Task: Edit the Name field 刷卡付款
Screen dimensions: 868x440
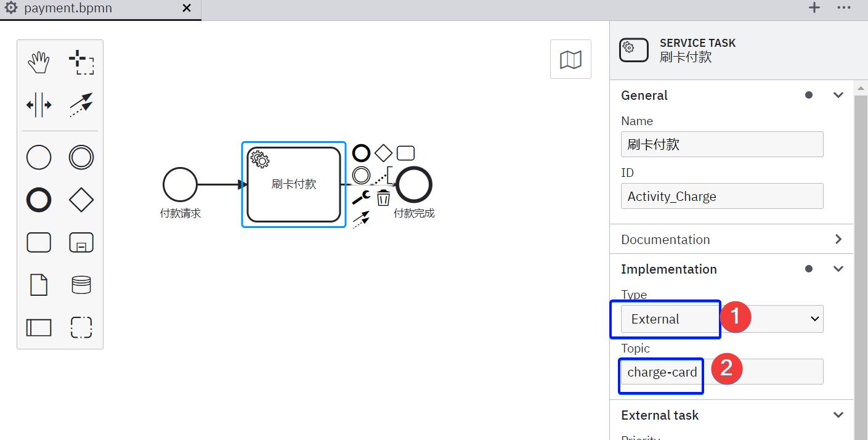Action: click(722, 144)
